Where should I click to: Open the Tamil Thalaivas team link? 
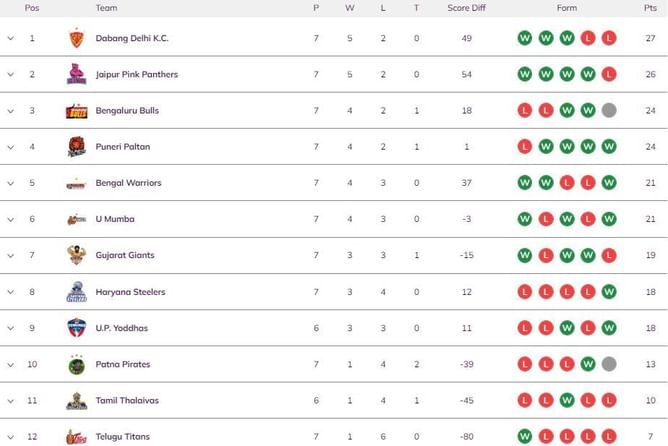[x=127, y=401]
